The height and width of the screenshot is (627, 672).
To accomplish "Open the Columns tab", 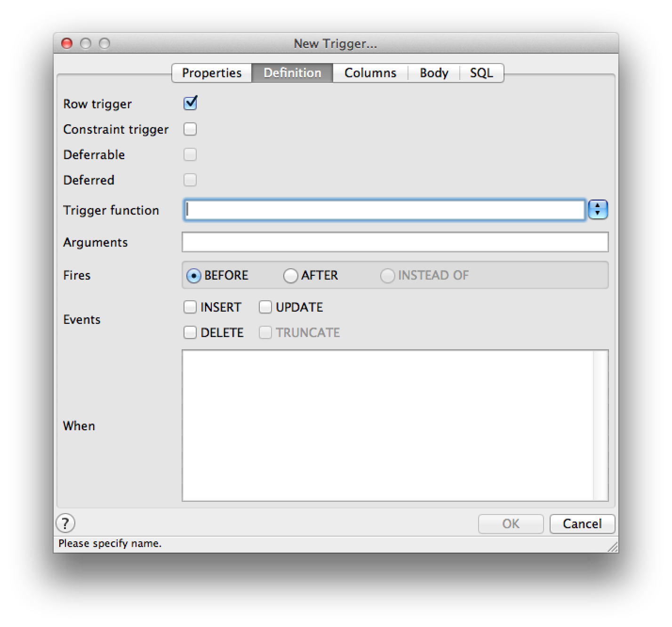I will [370, 73].
